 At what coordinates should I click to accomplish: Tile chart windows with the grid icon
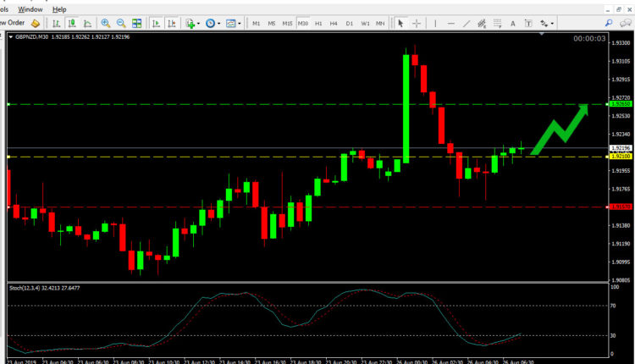[x=137, y=24]
